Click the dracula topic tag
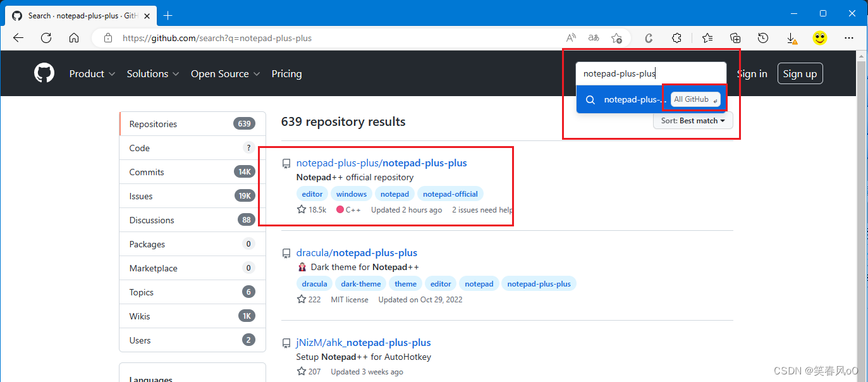This screenshot has width=868, height=382. tap(314, 284)
